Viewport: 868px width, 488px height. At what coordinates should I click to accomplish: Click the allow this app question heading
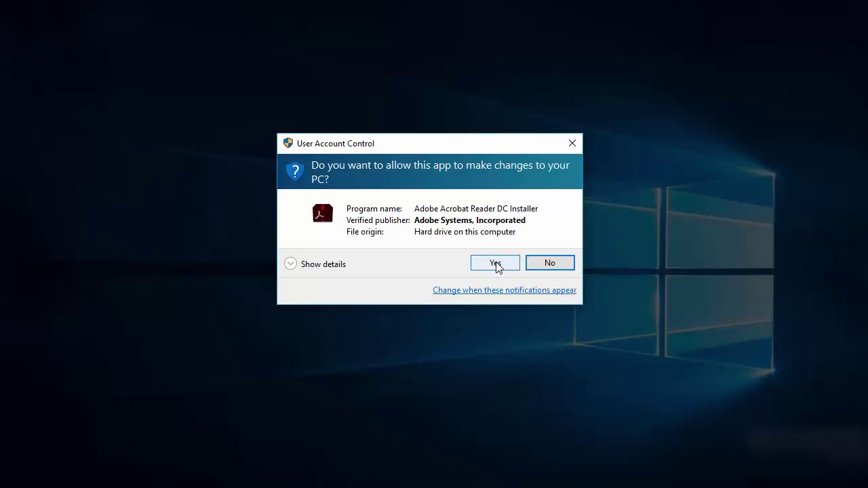tap(440, 172)
